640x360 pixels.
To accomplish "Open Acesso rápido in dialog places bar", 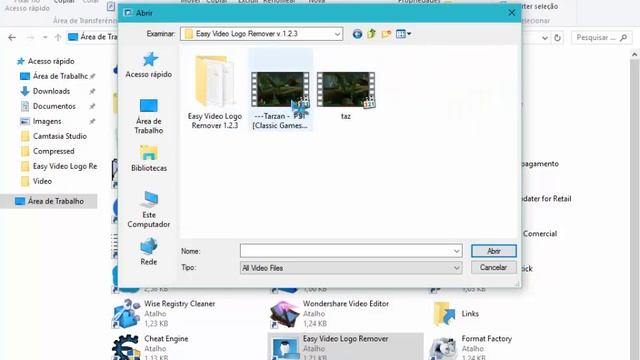I will (149, 65).
